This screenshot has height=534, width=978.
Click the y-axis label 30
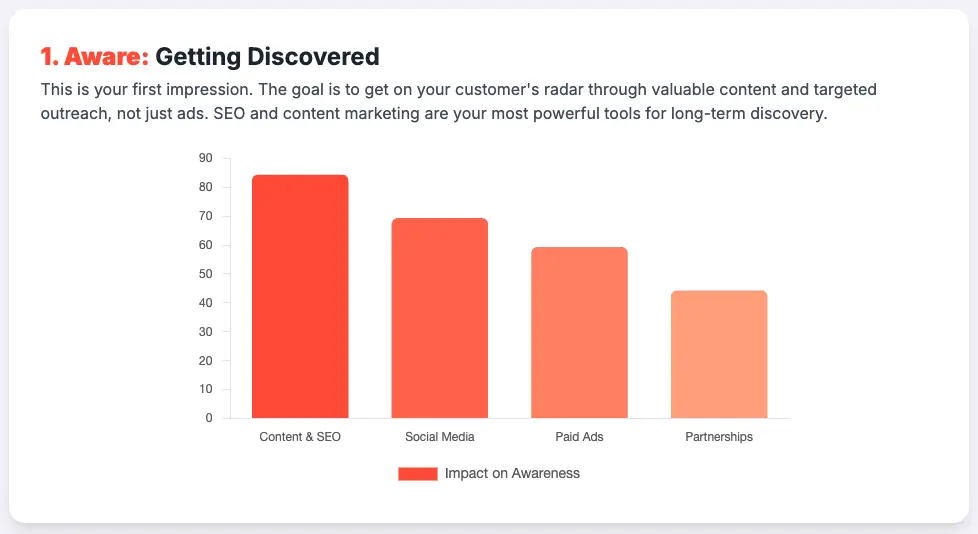[x=206, y=332]
